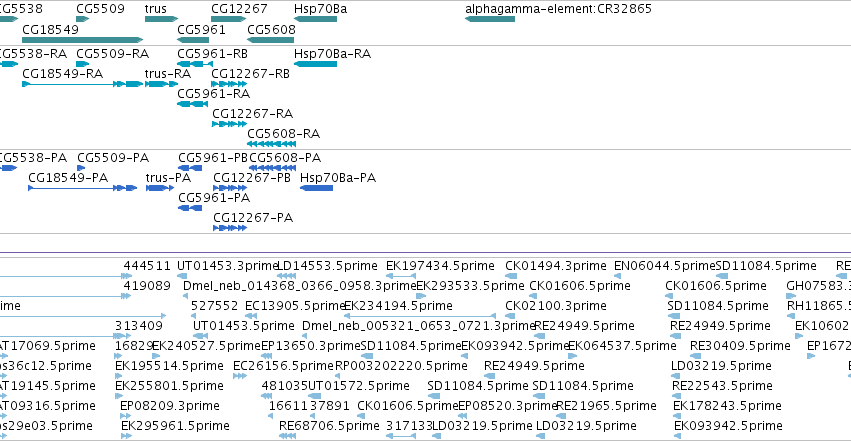Image resolution: width=851 pixels, height=441 pixels.
Task: Click the CG5961-RB transcript label
Action: [x=213, y=54]
